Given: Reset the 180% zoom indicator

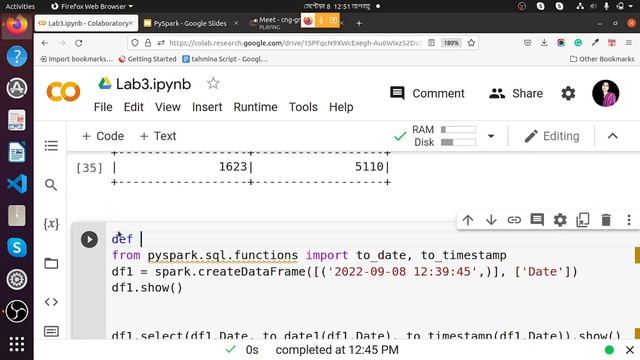Looking at the screenshot, I should point(451,43).
